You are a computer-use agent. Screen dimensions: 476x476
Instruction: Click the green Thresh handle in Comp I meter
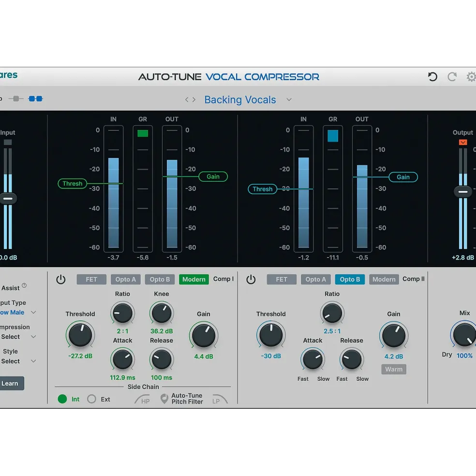[73, 183]
